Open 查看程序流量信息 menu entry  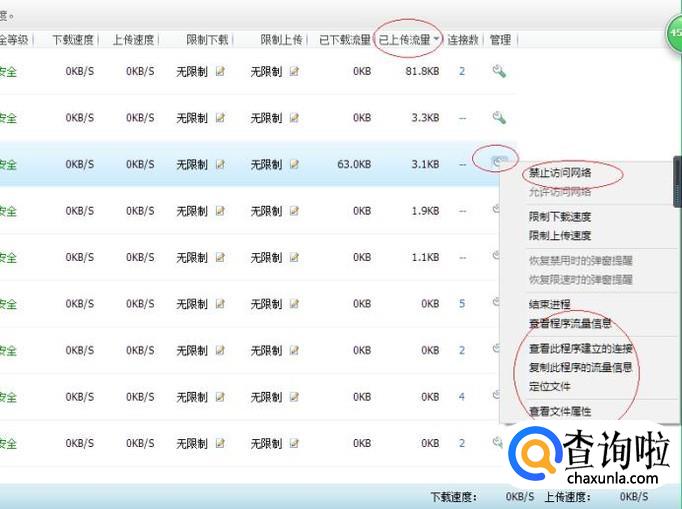(x=570, y=323)
